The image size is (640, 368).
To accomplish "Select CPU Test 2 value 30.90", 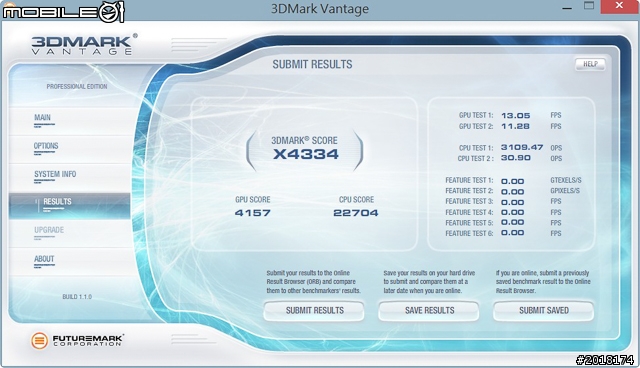I will click(516, 158).
